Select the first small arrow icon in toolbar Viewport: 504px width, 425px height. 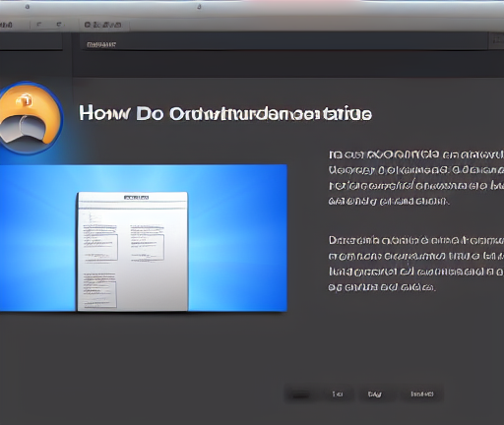(x=39, y=25)
